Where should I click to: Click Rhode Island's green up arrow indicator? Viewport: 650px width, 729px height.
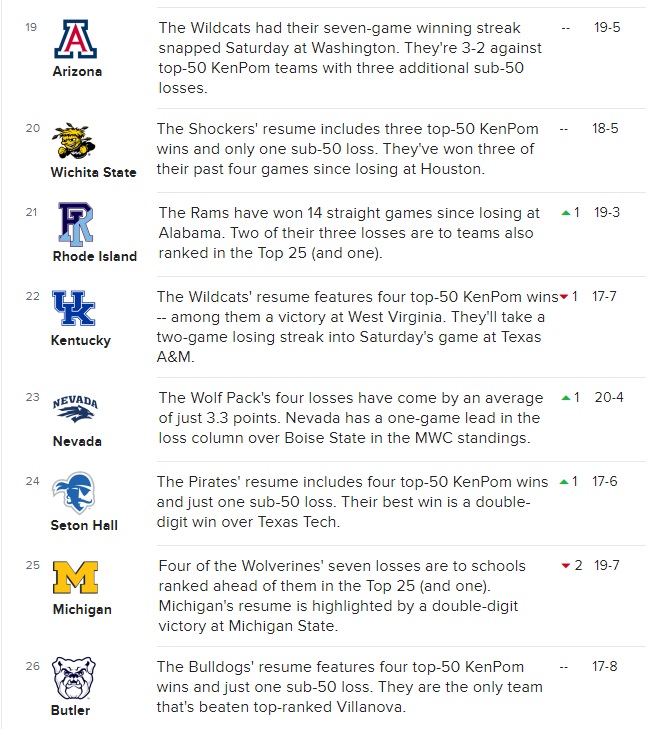566,213
